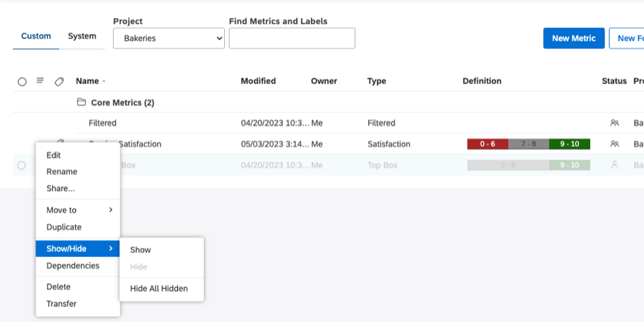The image size is (644, 322).
Task: Expand the Show/Hide submenu arrow
Action: coord(111,249)
